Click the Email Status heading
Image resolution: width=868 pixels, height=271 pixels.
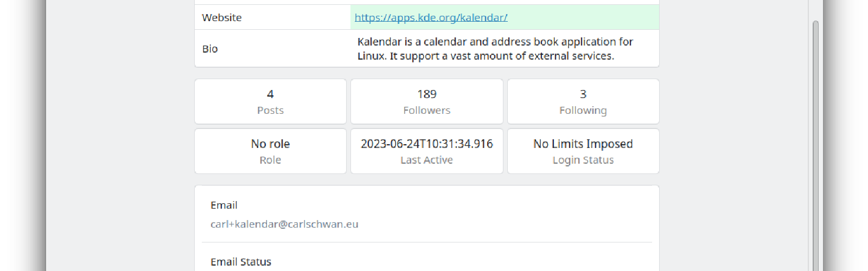click(x=241, y=262)
